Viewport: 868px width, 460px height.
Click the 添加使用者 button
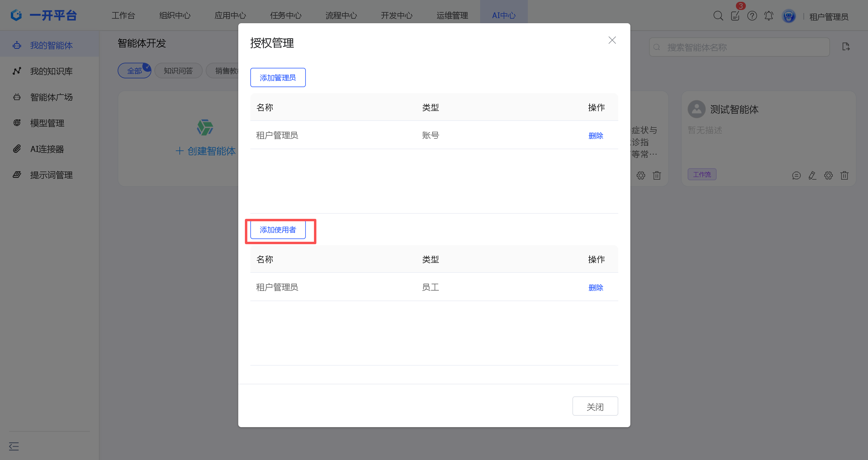[278, 230]
